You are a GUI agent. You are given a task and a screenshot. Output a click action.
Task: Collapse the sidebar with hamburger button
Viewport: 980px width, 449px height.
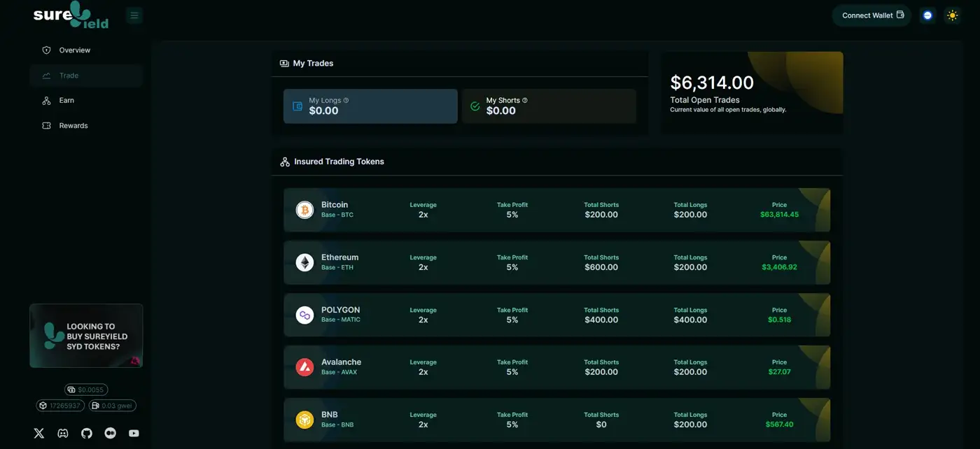click(x=134, y=15)
